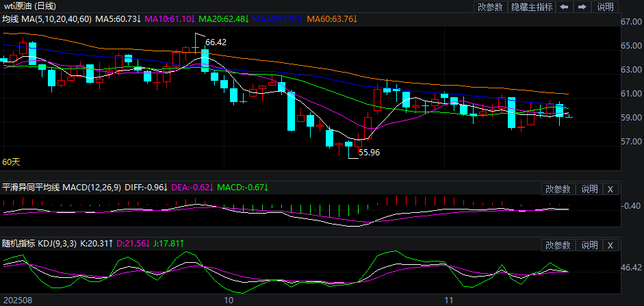Close the MACD indicator panel
The image size is (644, 306).
click(610, 189)
